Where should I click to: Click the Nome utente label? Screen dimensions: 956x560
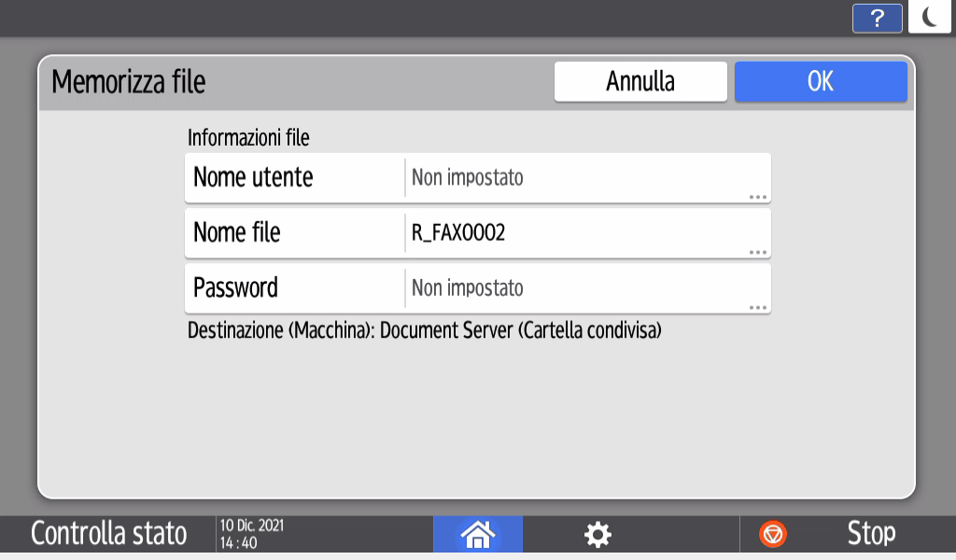pos(253,177)
